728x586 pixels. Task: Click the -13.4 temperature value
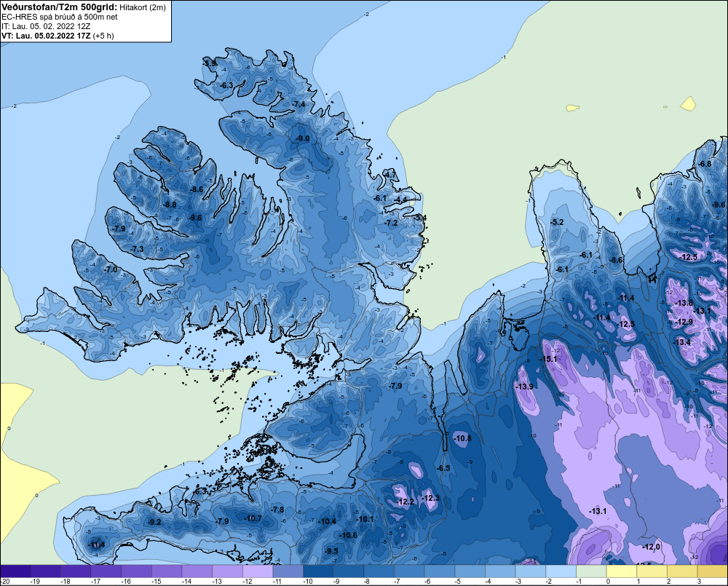[682, 342]
